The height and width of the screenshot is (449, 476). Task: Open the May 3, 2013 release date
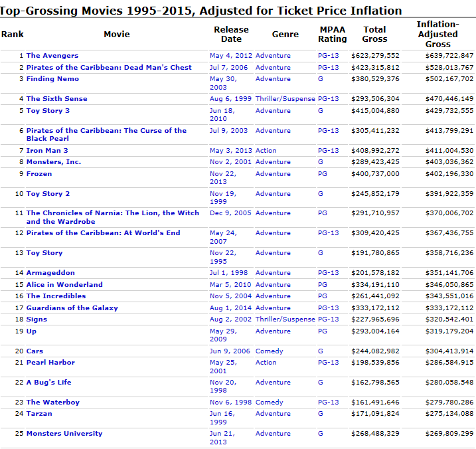pyautogui.click(x=231, y=151)
